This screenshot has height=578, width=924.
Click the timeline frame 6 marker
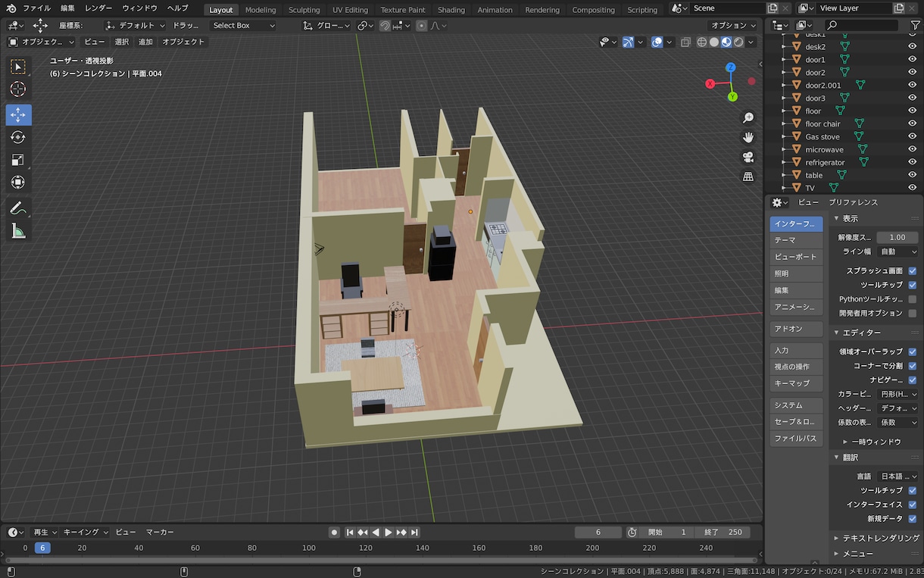pos(43,548)
